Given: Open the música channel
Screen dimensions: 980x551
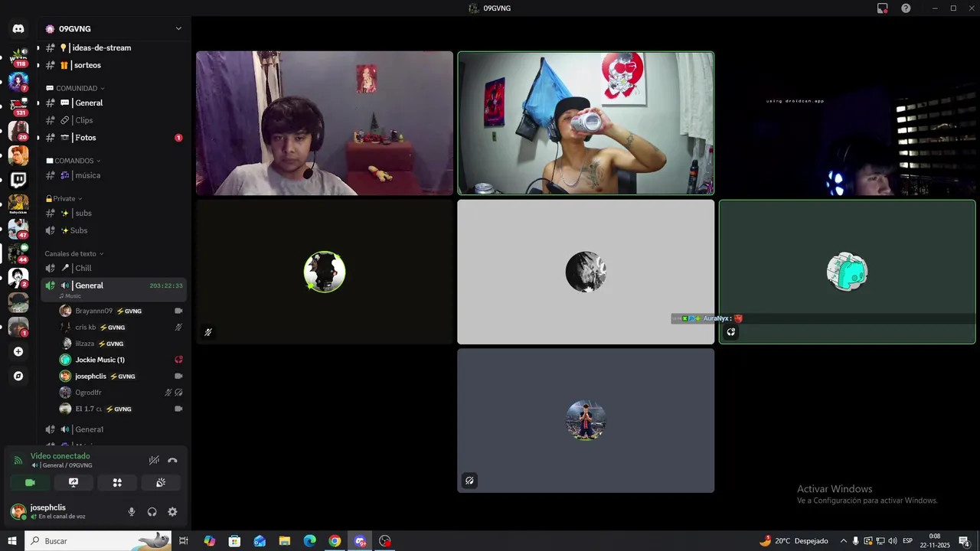Looking at the screenshot, I should point(113,175).
